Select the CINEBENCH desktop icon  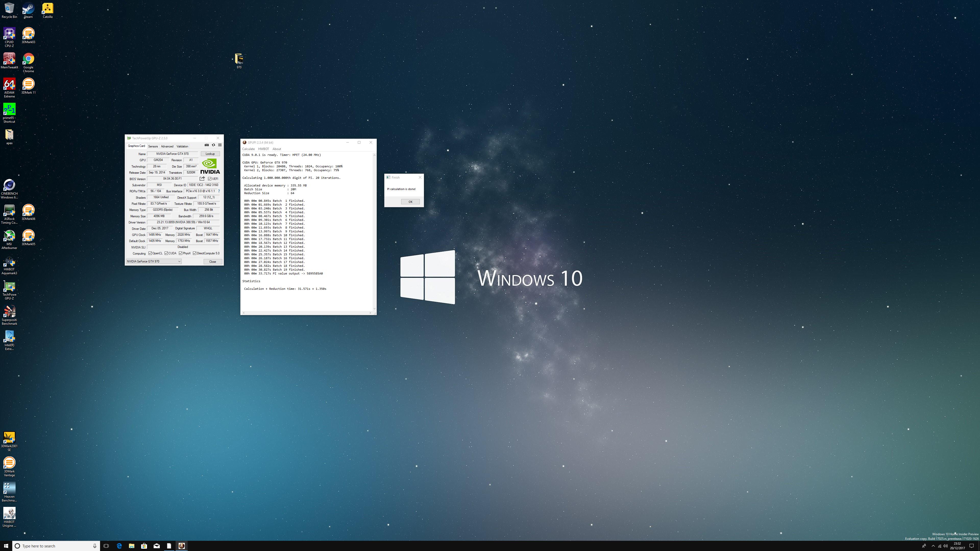coord(9,189)
